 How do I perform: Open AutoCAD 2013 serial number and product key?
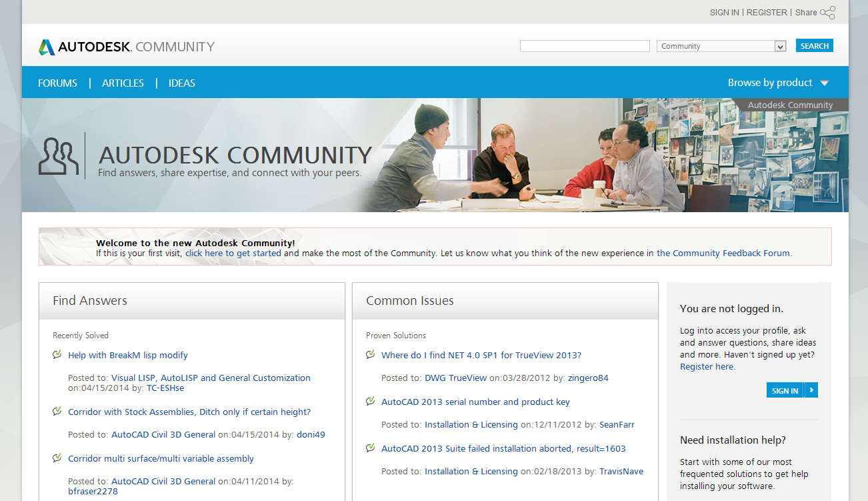pos(475,402)
